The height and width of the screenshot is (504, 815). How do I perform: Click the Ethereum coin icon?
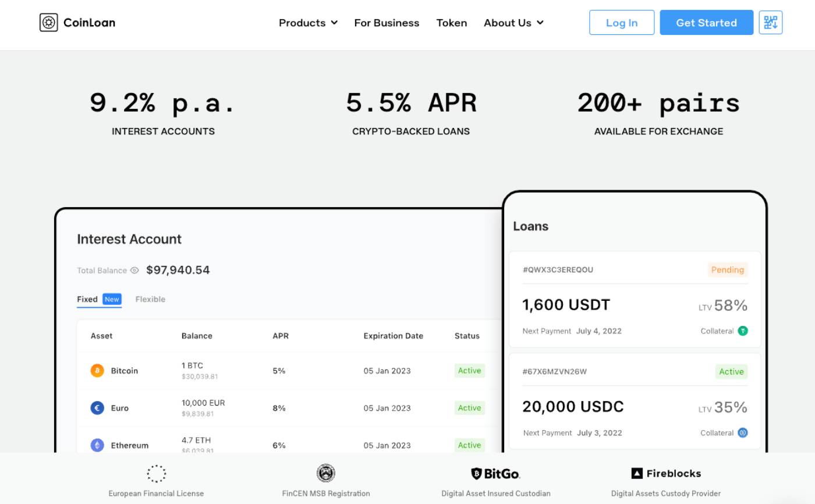pyautogui.click(x=97, y=445)
